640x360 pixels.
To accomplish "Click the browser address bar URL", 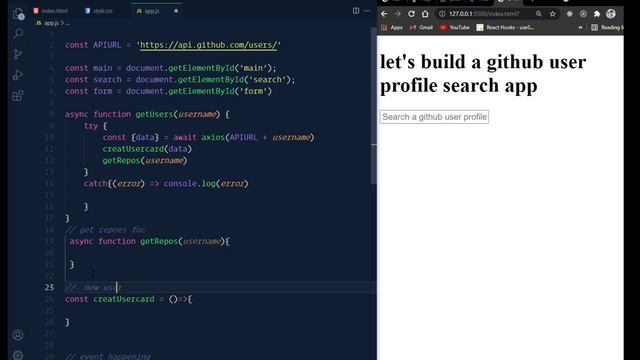I will 484,14.
